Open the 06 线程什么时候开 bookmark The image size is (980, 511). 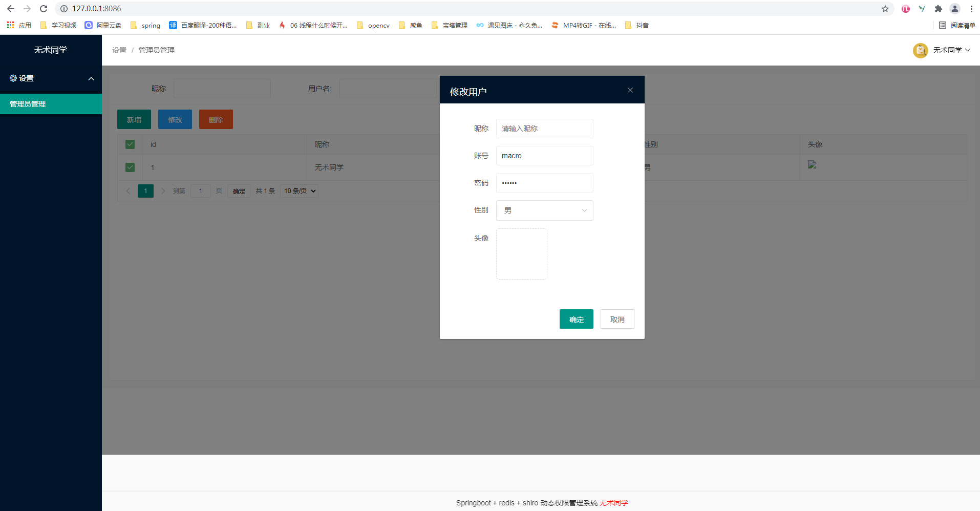(313, 25)
